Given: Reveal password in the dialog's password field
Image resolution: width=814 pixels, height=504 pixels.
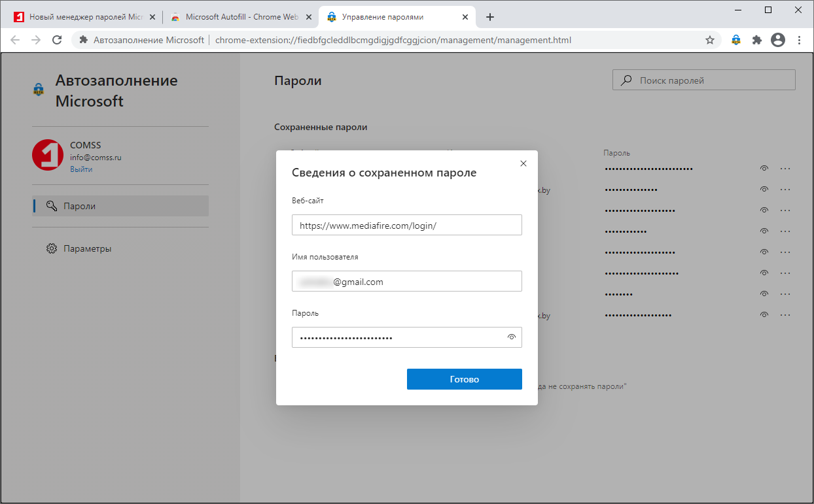Looking at the screenshot, I should (512, 337).
